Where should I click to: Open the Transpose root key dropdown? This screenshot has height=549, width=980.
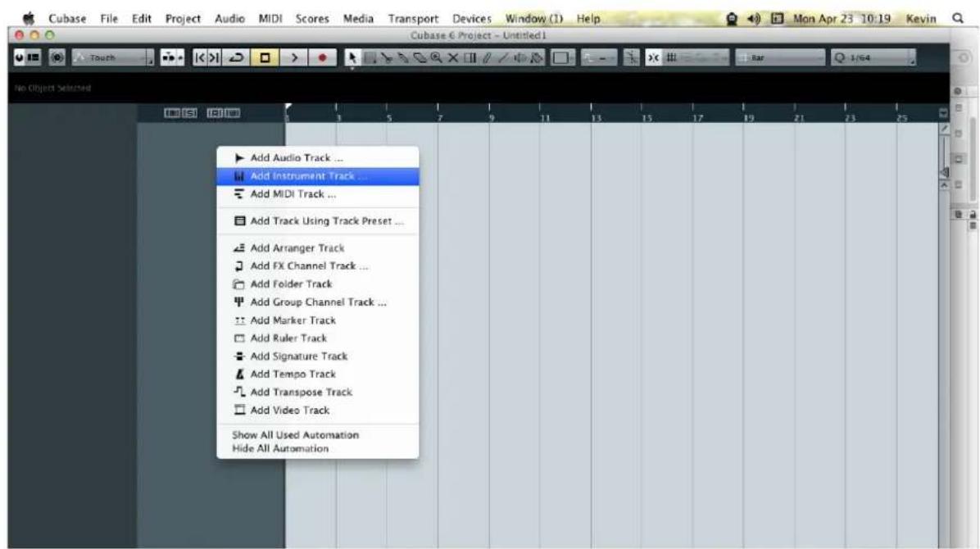pyautogui.click(x=598, y=57)
